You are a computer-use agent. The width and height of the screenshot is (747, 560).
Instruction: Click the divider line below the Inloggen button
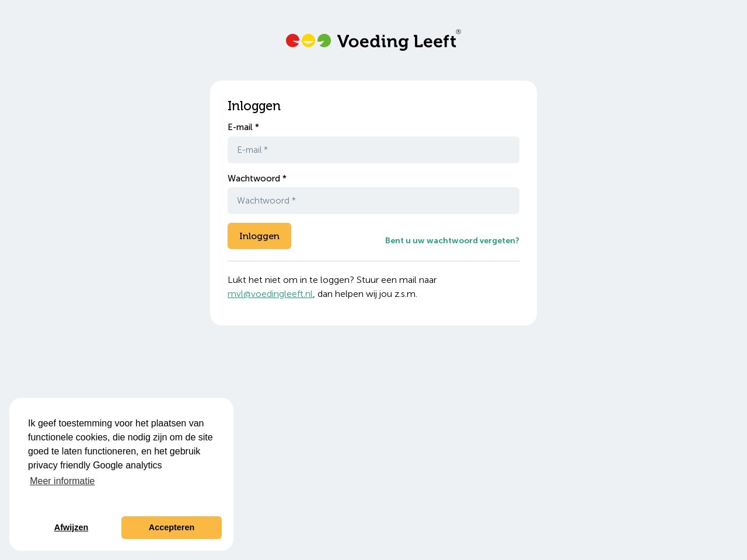[373, 261]
